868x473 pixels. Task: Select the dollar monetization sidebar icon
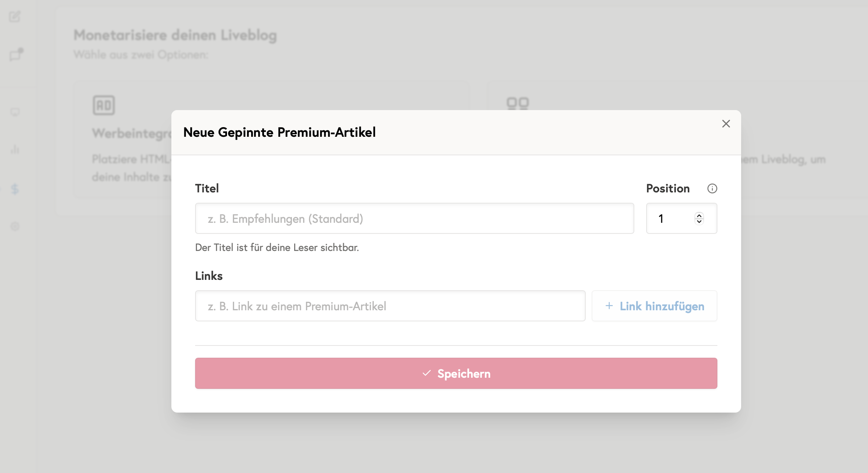(15, 189)
